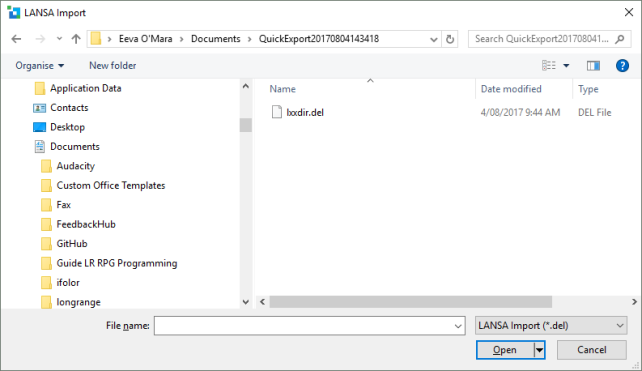
Task: Open the LANSA Import (*.del) file type dropdown
Action: coord(551,326)
